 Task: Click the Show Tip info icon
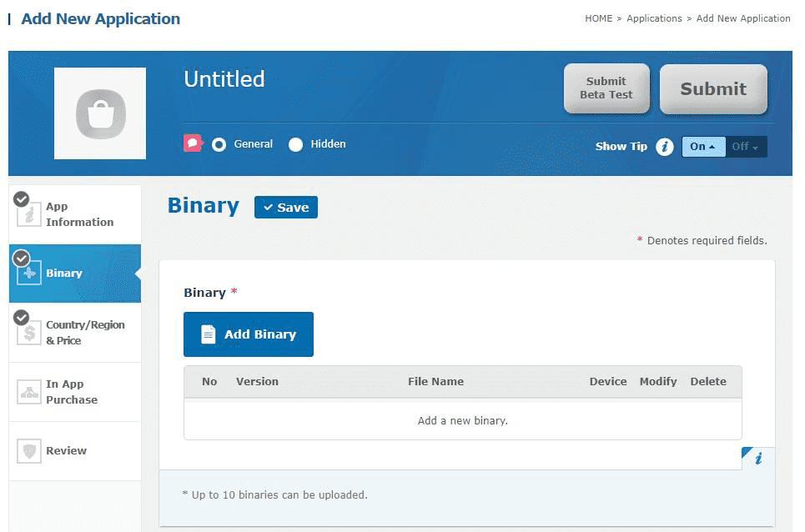(664, 147)
